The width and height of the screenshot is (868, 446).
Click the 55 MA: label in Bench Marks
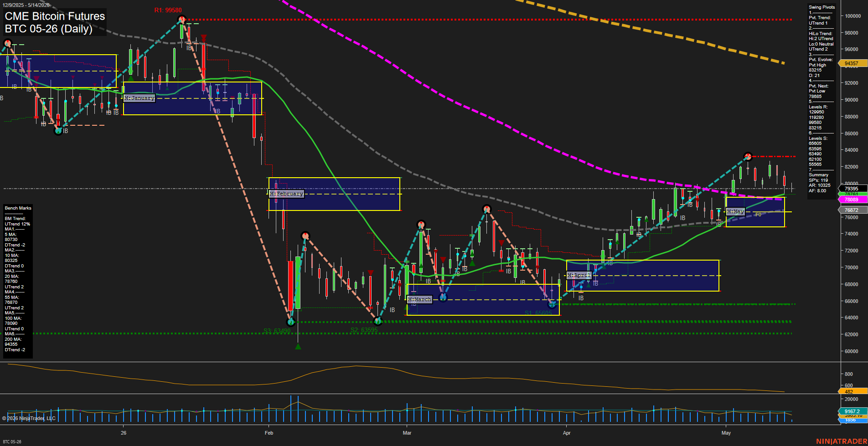(x=12, y=297)
